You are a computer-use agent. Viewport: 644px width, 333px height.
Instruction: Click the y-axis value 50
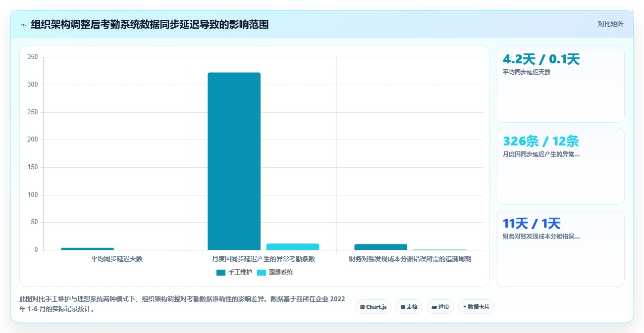[x=34, y=222]
